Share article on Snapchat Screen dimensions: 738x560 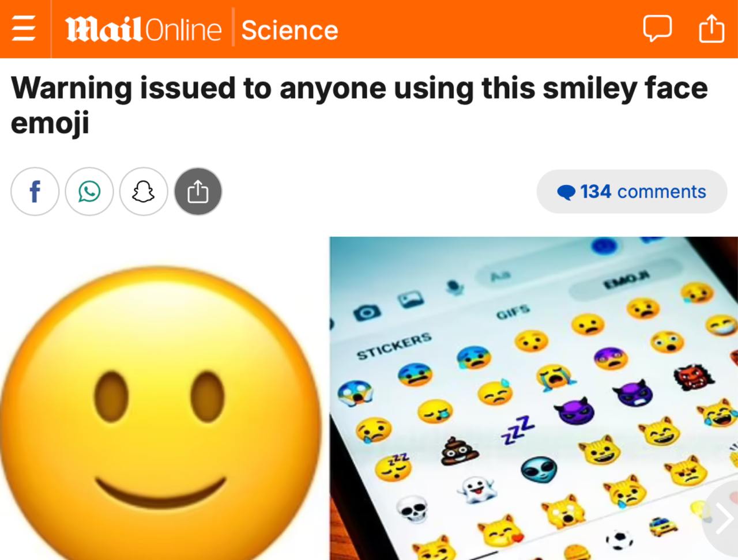click(144, 191)
